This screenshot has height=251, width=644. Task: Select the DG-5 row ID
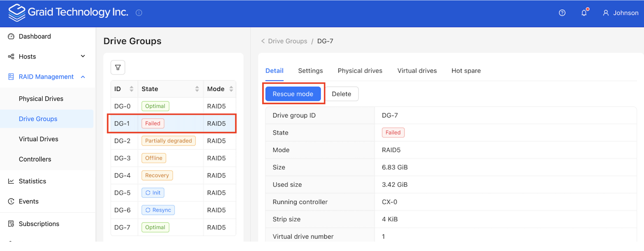(x=122, y=193)
